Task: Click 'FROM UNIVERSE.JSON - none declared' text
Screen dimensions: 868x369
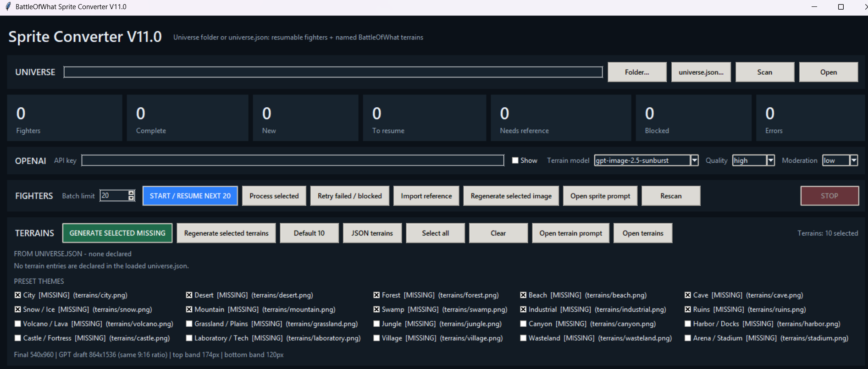Action: pyautogui.click(x=73, y=253)
